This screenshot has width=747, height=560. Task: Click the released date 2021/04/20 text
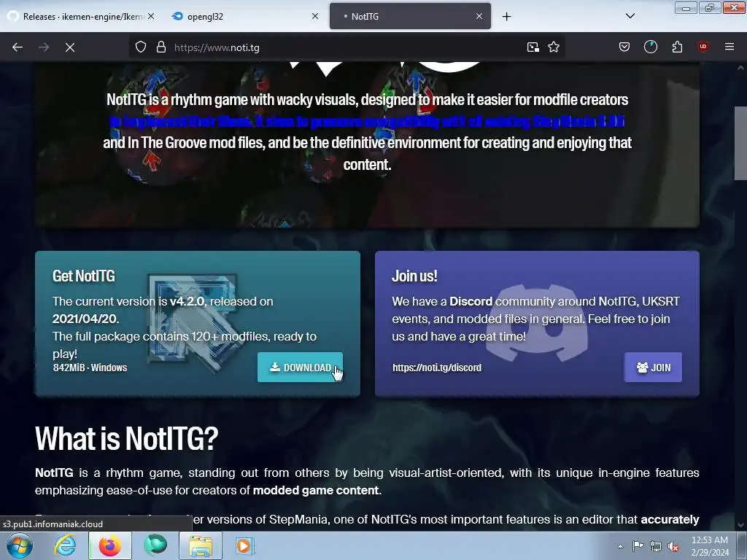coord(85,319)
